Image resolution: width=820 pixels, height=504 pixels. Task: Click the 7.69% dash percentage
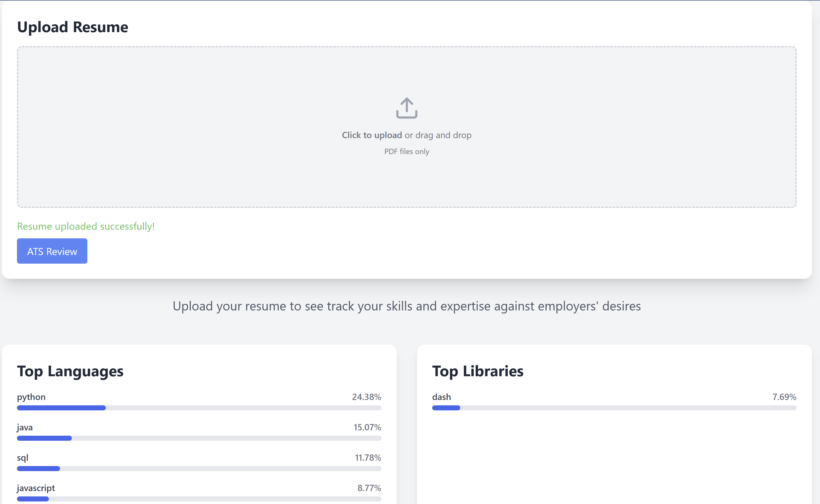784,397
